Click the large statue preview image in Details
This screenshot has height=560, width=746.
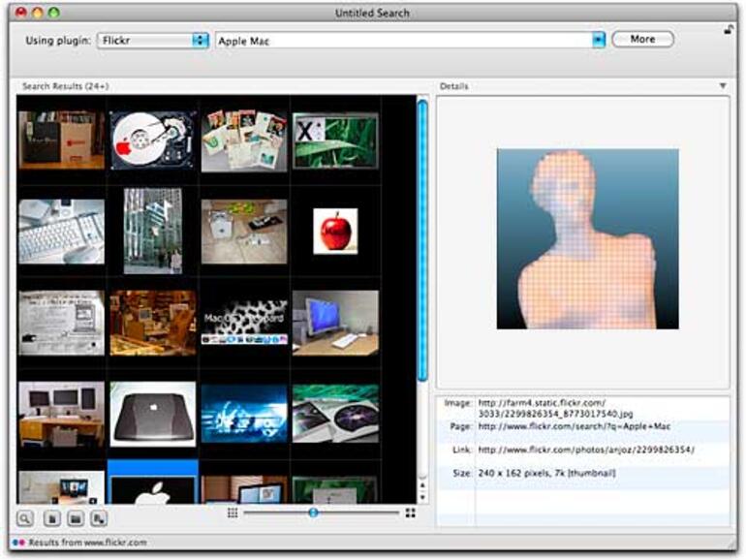587,238
